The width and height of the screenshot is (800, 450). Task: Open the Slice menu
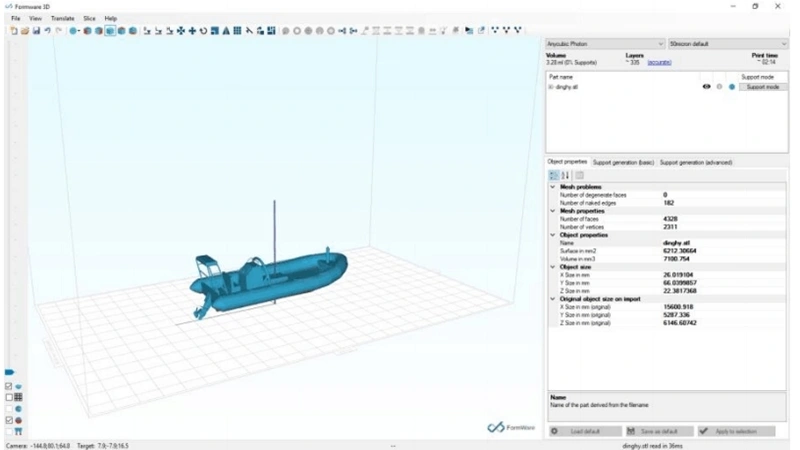pyautogui.click(x=89, y=18)
